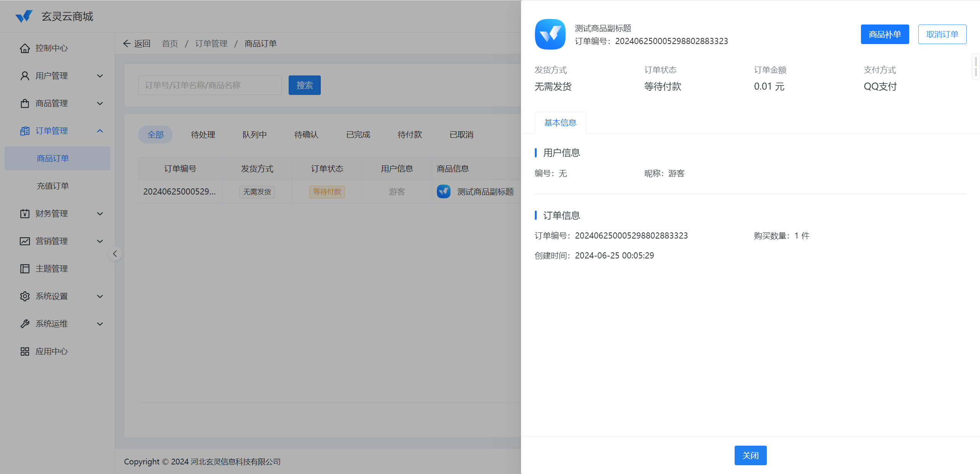Click the order search input field
The width and height of the screenshot is (980, 474).
[x=210, y=85]
